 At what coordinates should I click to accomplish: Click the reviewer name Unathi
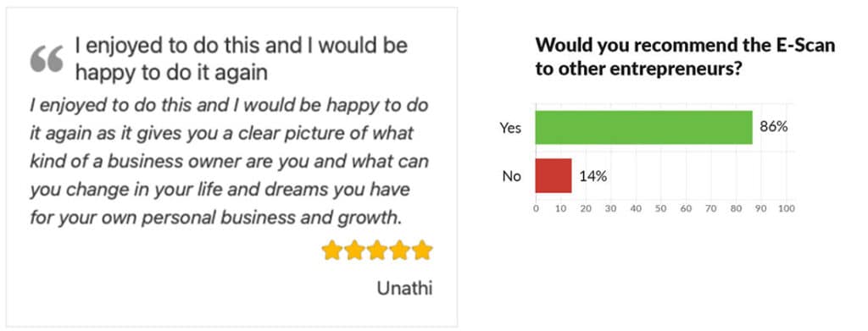404,289
